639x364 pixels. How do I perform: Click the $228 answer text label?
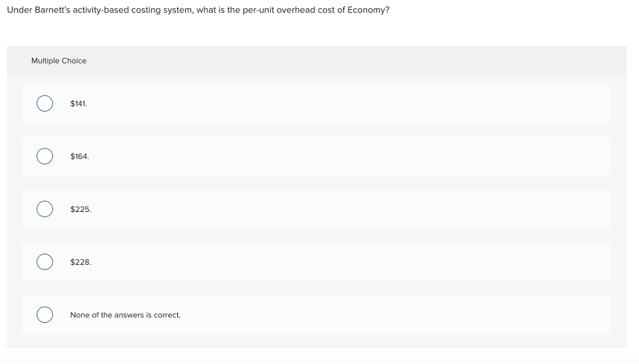(80, 262)
